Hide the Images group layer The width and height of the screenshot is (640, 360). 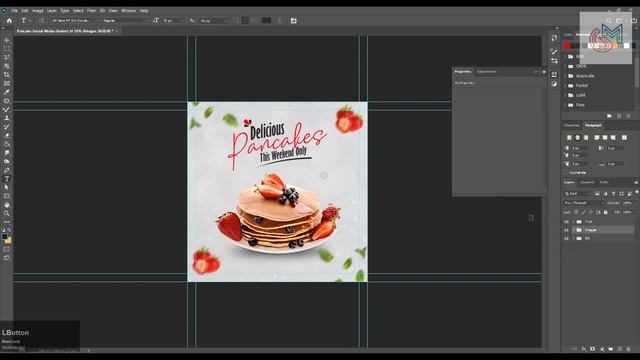coord(567,230)
